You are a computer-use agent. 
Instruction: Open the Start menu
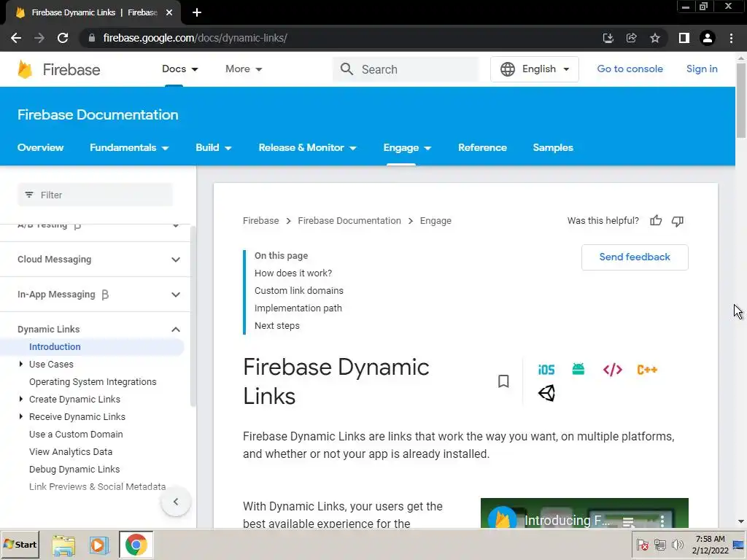point(20,545)
